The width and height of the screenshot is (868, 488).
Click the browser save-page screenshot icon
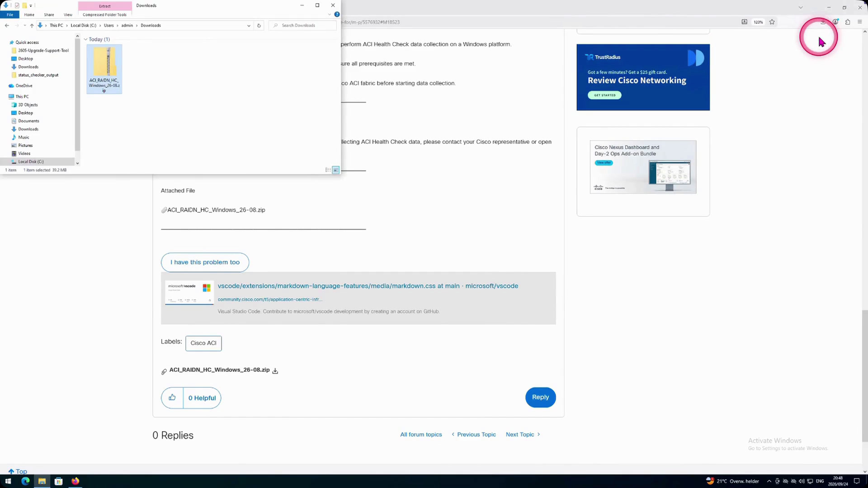click(x=744, y=22)
